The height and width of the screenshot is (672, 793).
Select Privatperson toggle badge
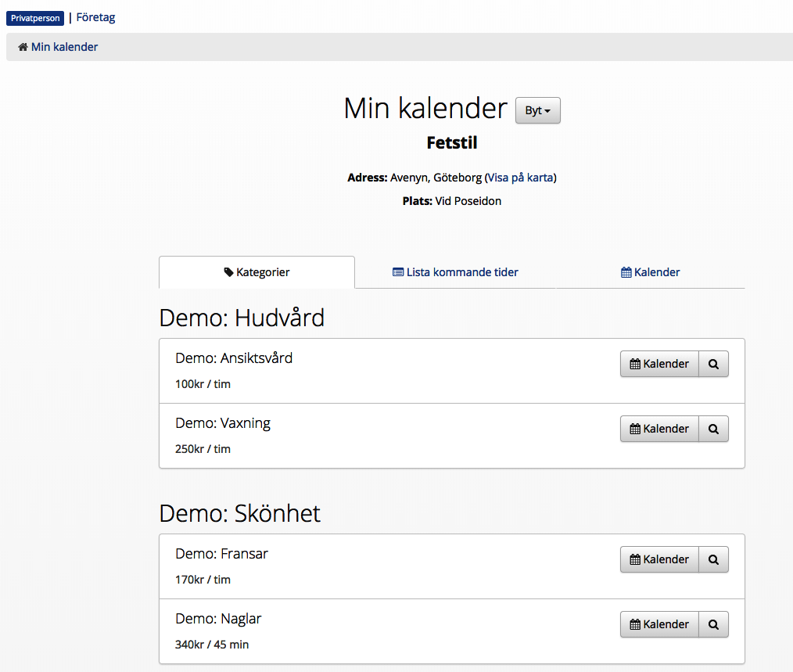pos(34,18)
